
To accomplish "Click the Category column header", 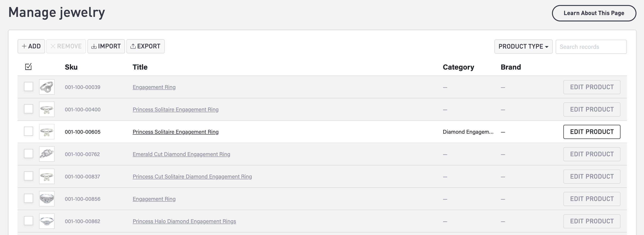I will click(458, 67).
